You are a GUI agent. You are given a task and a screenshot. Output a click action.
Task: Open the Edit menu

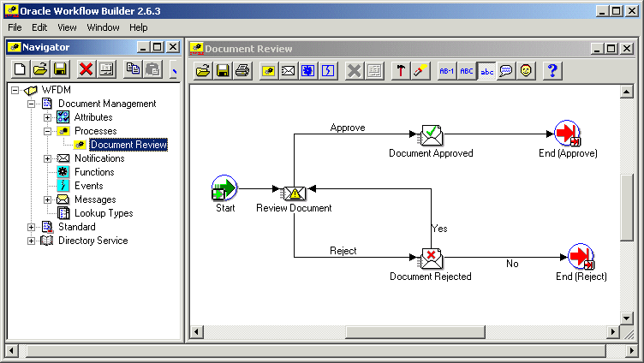tap(39, 27)
